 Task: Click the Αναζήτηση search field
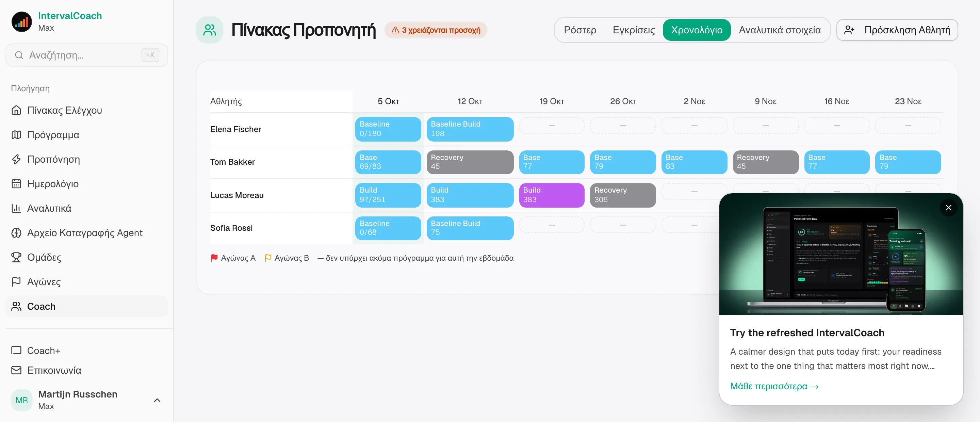[87, 55]
